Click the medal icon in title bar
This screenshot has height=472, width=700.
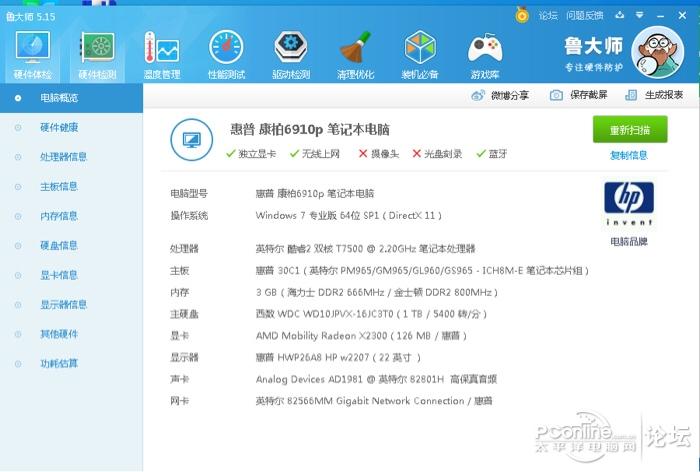tap(521, 15)
